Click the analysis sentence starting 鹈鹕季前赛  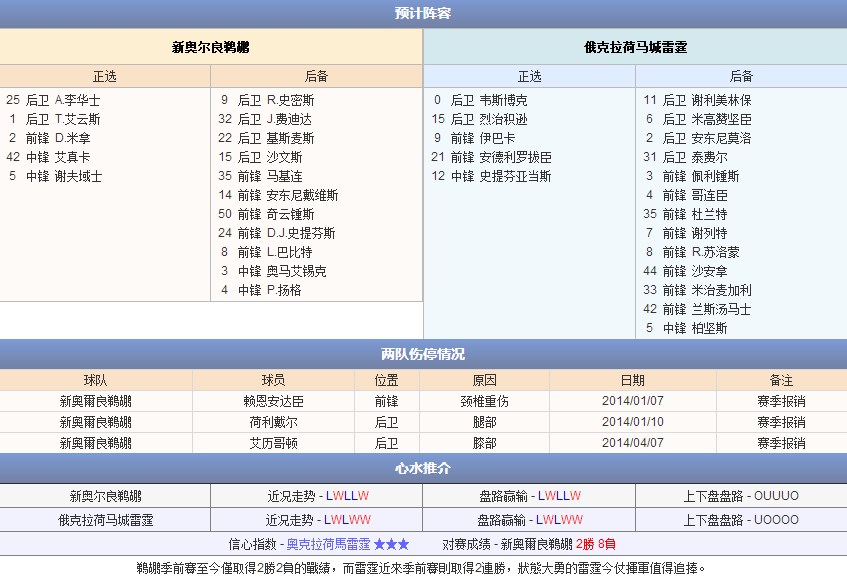(x=421, y=568)
